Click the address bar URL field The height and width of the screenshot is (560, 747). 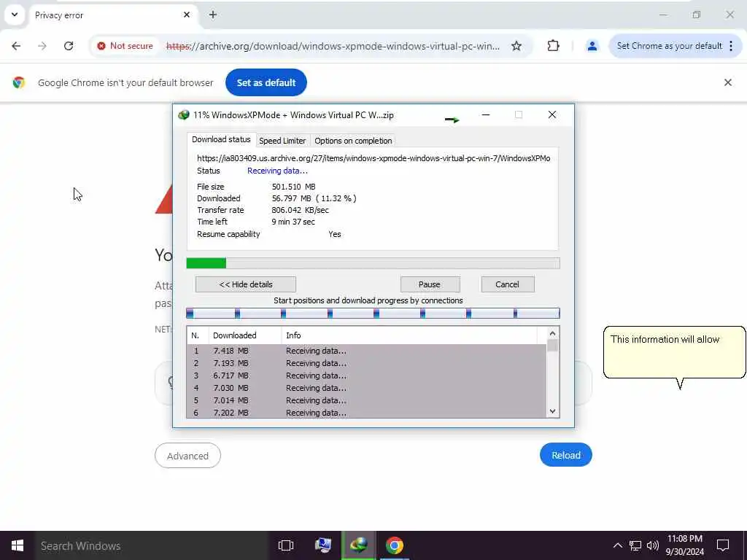point(333,46)
